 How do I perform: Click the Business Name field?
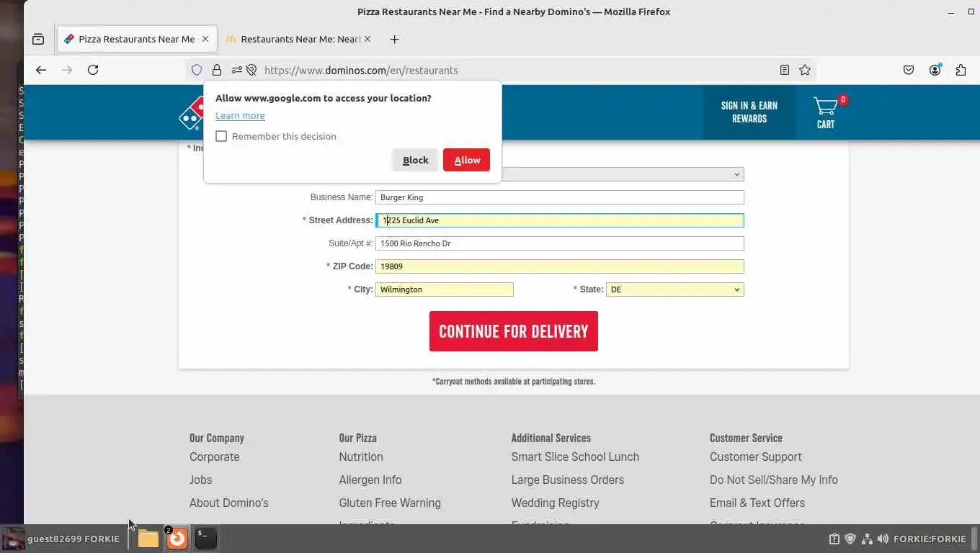[x=559, y=197]
